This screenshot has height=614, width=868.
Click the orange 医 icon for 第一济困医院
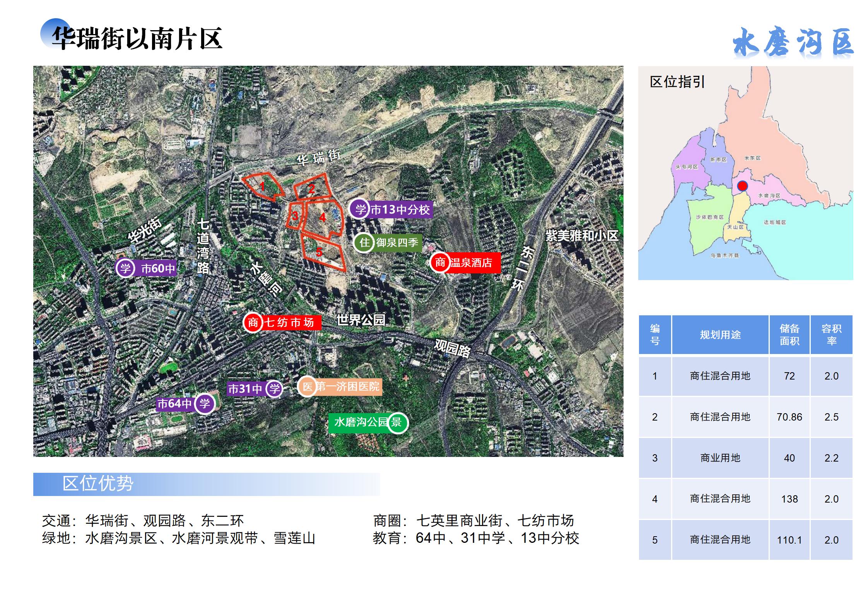[307, 387]
